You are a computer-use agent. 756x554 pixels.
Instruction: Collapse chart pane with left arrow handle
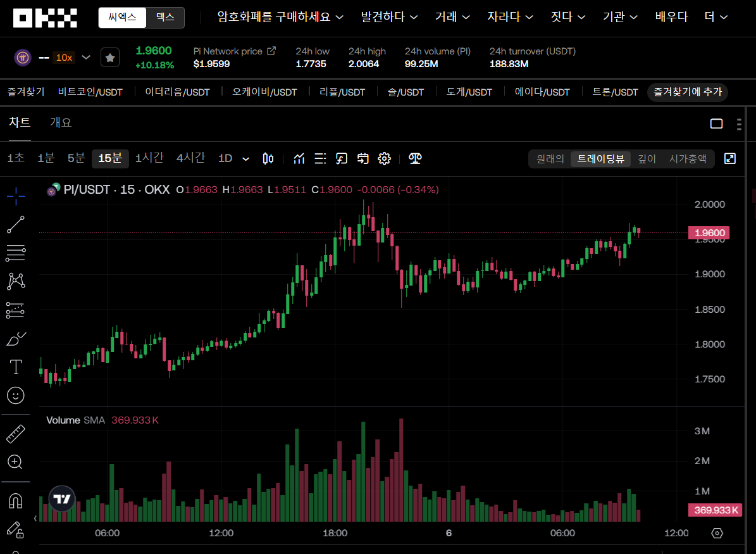(35, 519)
